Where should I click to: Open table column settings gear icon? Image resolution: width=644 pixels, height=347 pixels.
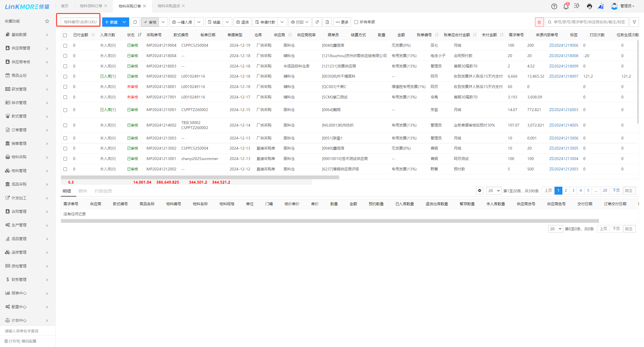click(x=480, y=190)
